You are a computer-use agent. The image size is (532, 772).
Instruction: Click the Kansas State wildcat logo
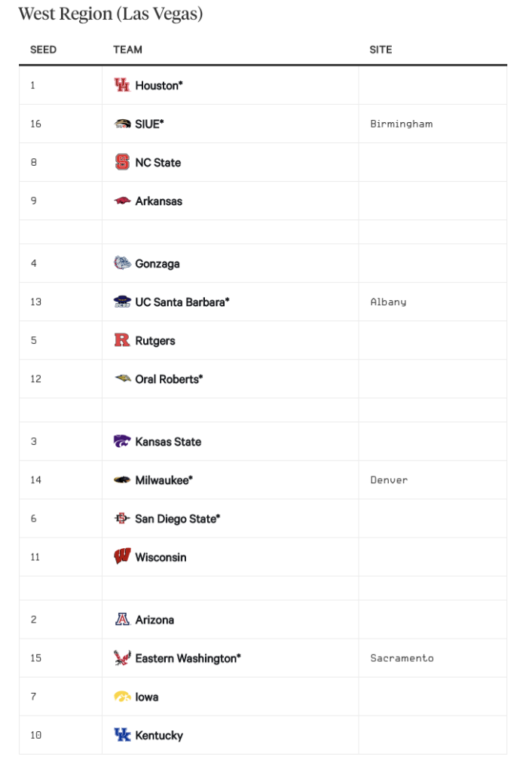click(122, 440)
